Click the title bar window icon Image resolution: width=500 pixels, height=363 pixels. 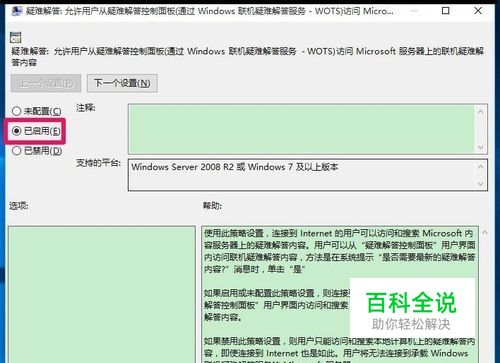click(16, 11)
